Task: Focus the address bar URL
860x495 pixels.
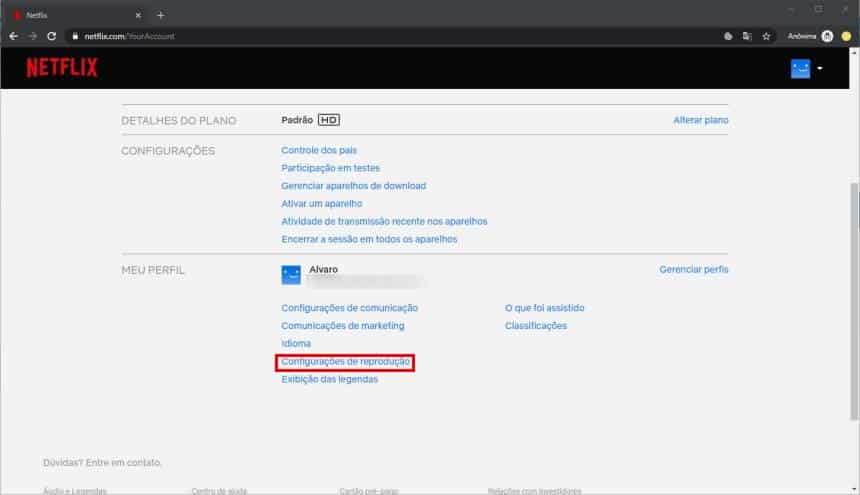Action: [x=129, y=36]
